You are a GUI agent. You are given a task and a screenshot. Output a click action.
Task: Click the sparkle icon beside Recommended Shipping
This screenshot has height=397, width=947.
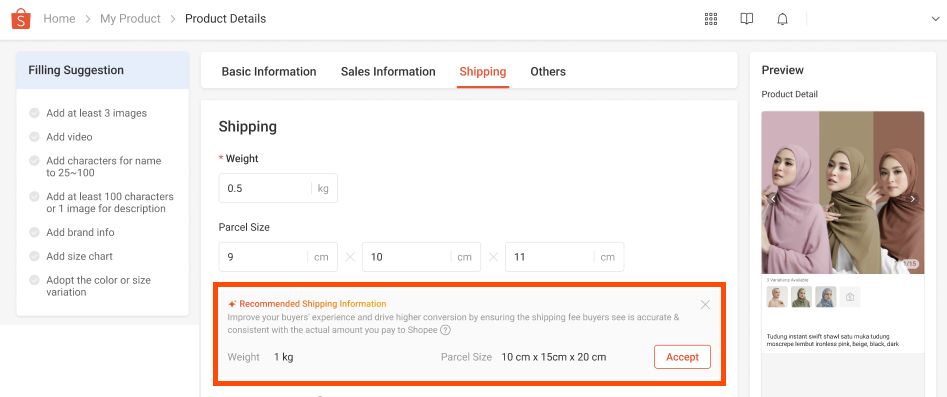point(232,304)
